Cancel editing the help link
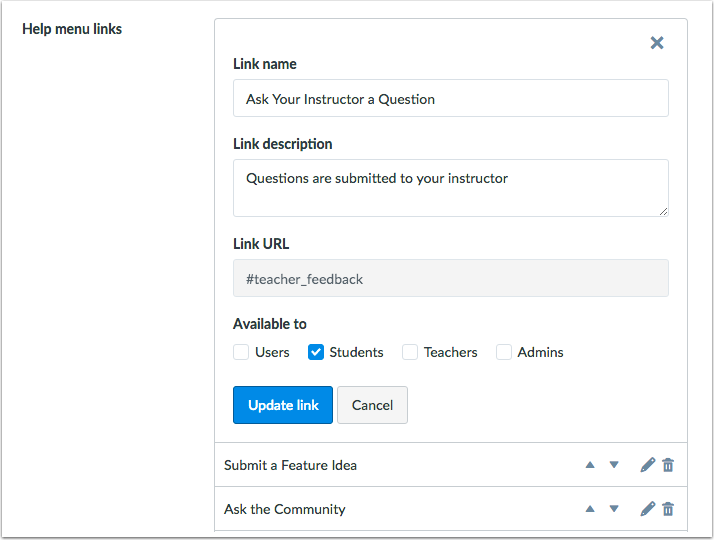 point(372,405)
